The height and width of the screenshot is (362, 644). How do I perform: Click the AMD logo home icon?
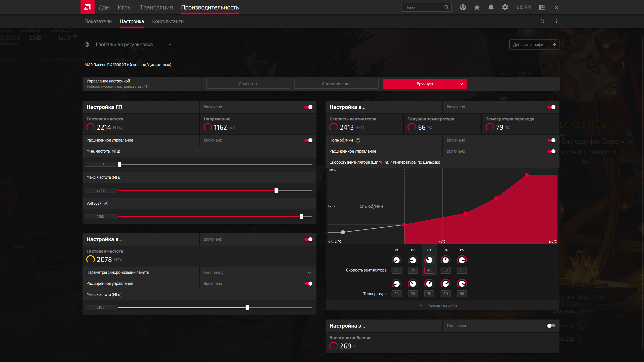87,7
